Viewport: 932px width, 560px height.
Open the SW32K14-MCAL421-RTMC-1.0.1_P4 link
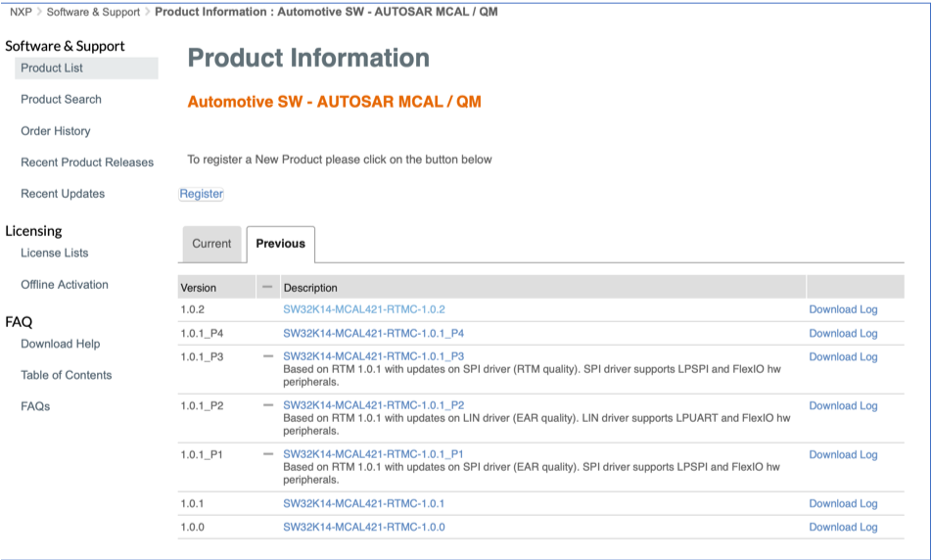(x=373, y=333)
